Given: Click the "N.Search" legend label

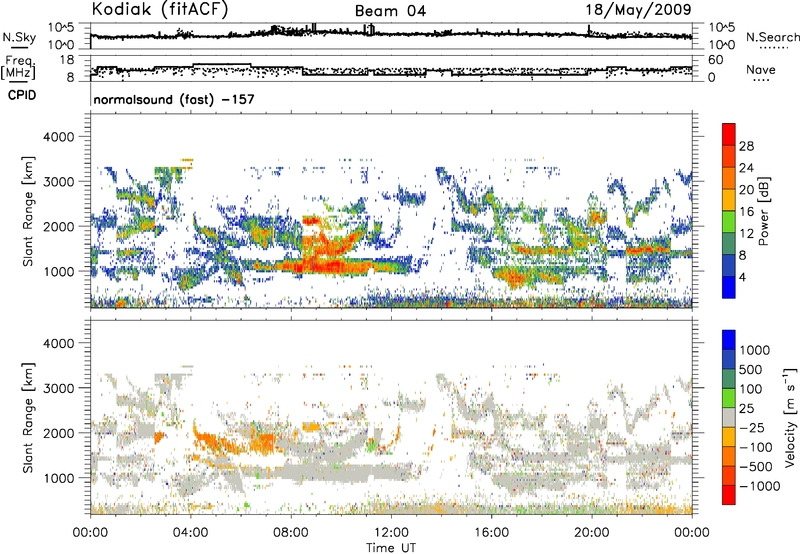Looking at the screenshot, I should 773,37.
